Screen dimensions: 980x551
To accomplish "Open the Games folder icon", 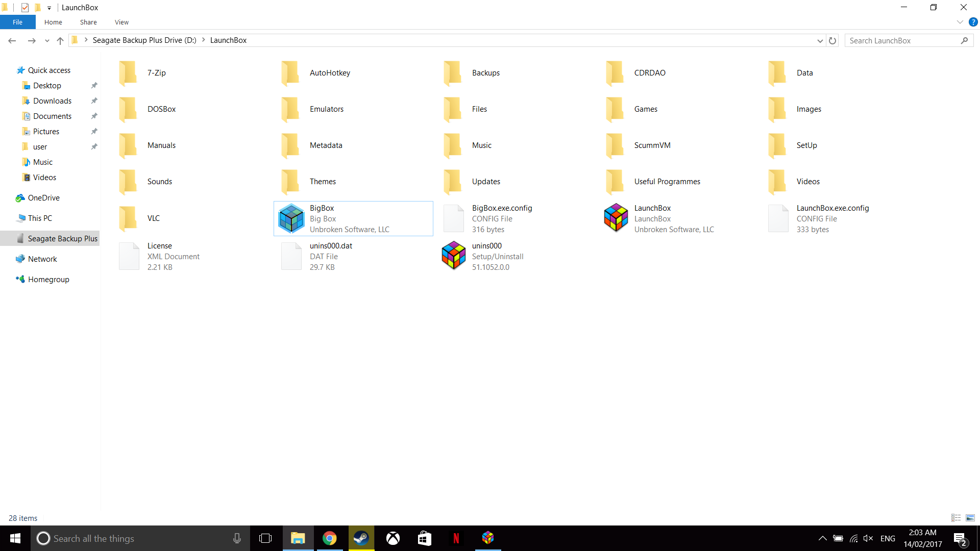I will click(615, 109).
